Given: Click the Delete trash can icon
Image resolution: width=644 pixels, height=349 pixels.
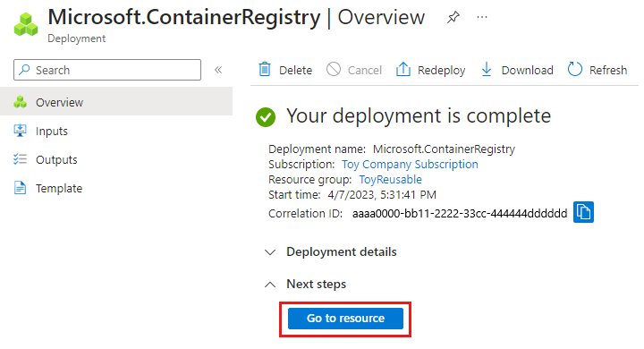Looking at the screenshot, I should tap(265, 70).
